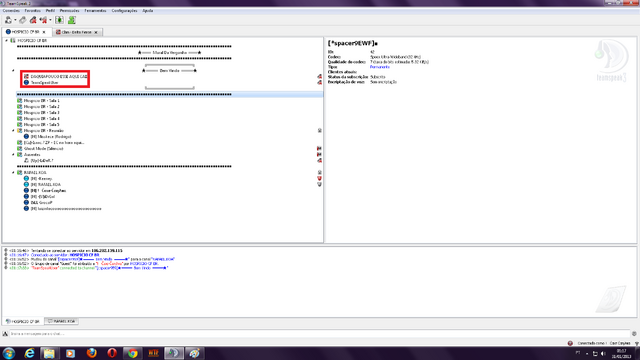Click the emoticon icon beside chat input
This screenshot has height=360, width=640.
click(x=634, y=334)
